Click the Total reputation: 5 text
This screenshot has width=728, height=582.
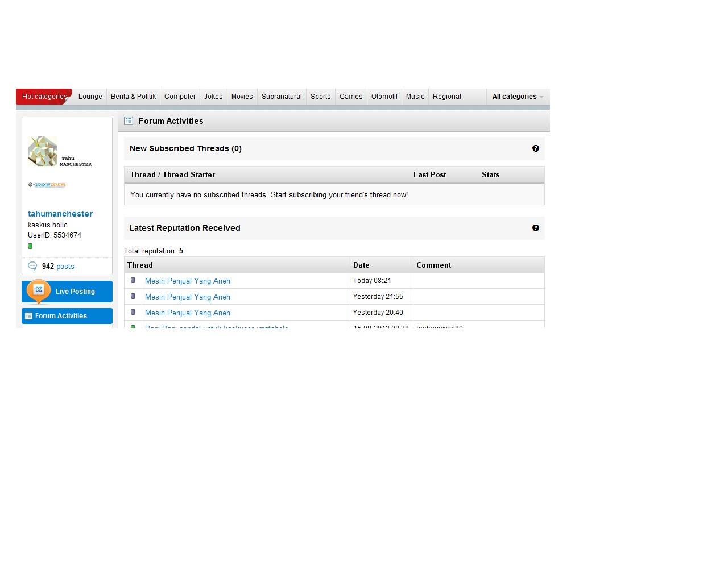(154, 251)
